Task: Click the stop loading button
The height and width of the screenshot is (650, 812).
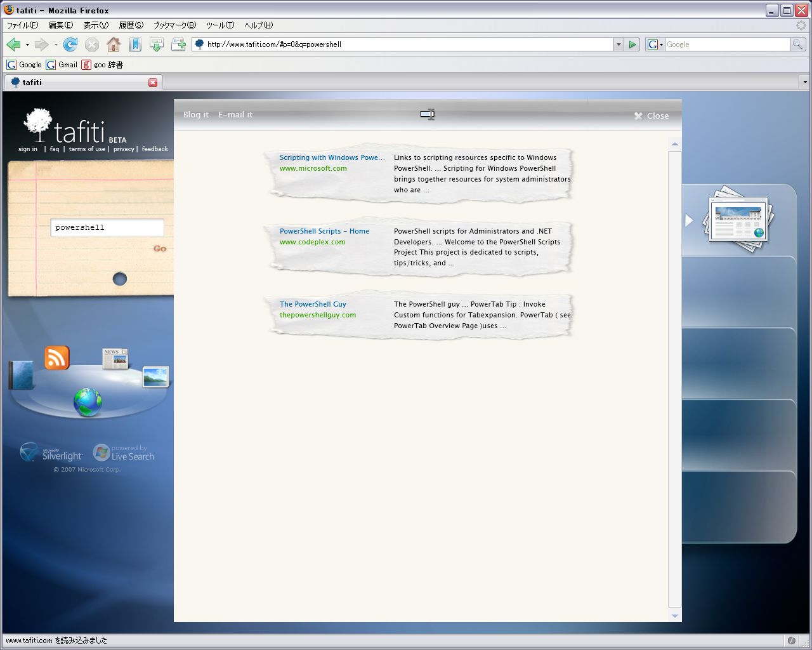Action: [92, 44]
